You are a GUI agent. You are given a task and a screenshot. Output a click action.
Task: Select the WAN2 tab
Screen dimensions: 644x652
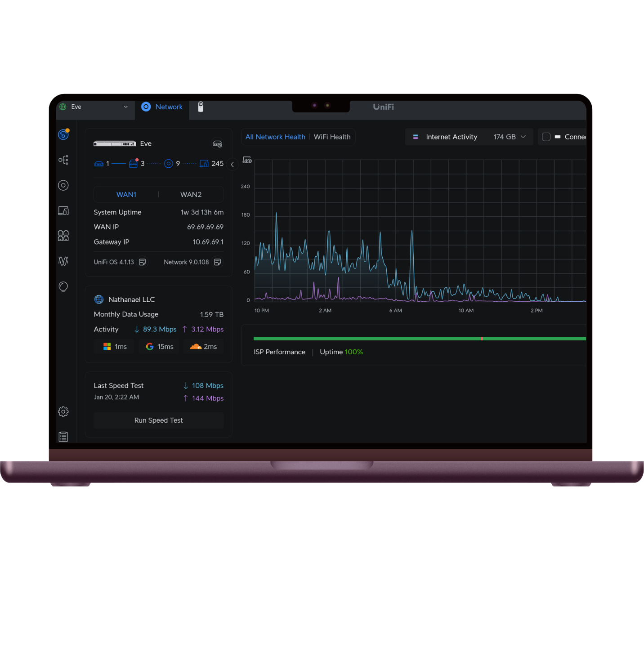tap(191, 194)
